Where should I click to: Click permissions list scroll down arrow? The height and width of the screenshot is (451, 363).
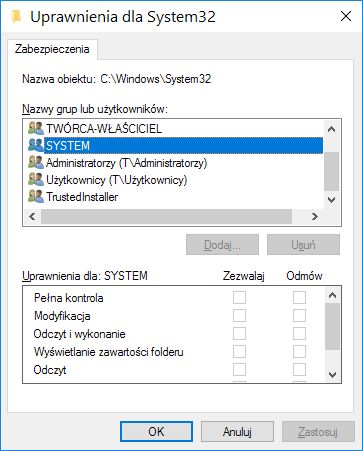(x=332, y=374)
